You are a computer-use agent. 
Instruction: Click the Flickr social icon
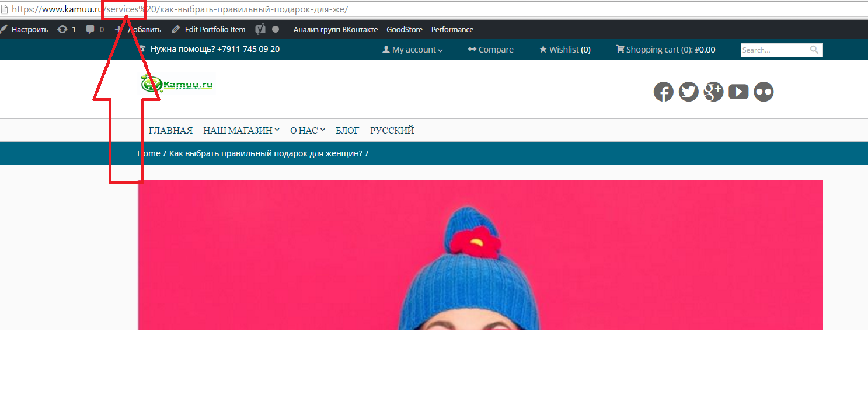[x=764, y=92]
